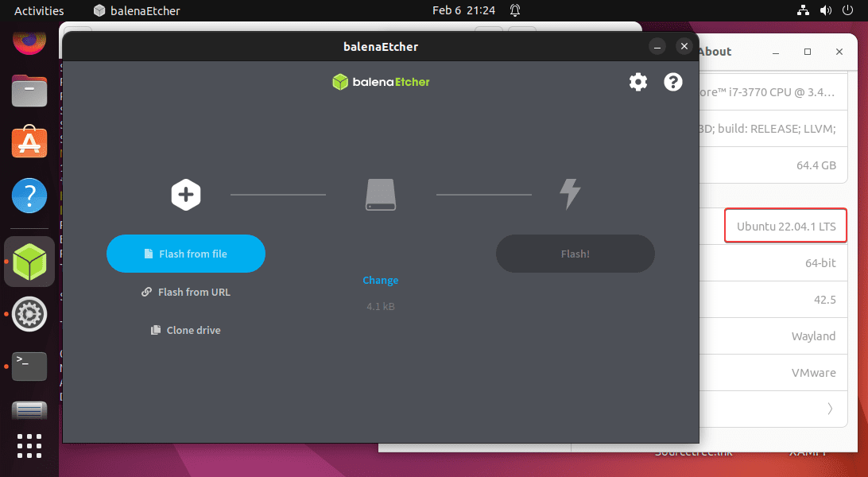The image size is (868, 477).
Task: Open Firefox from the dock
Action: (x=29, y=41)
